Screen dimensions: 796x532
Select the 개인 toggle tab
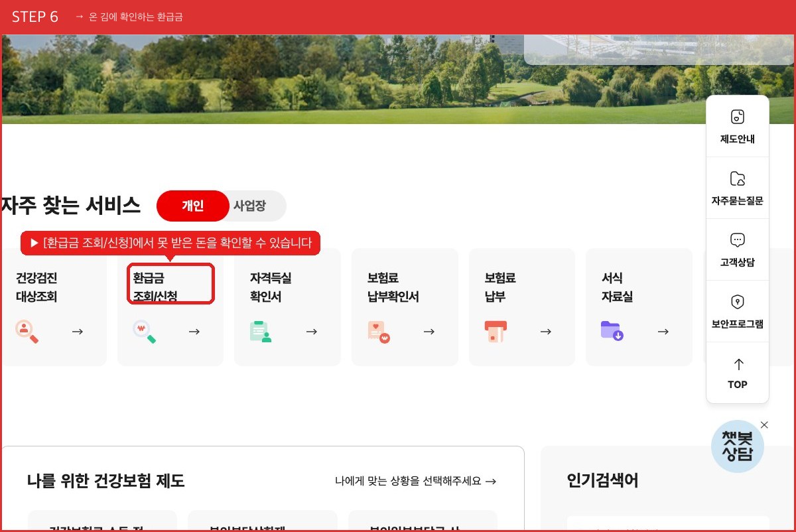tap(192, 206)
